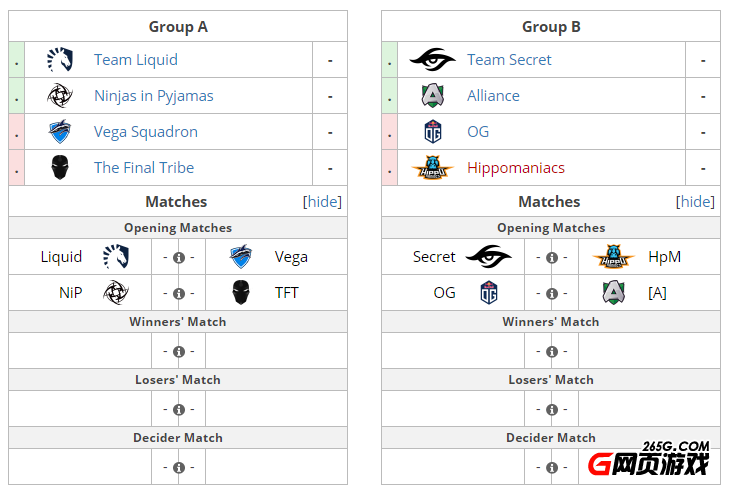Open the Vega Squadron team link
The width and height of the screenshot is (734, 497).
pos(146,132)
